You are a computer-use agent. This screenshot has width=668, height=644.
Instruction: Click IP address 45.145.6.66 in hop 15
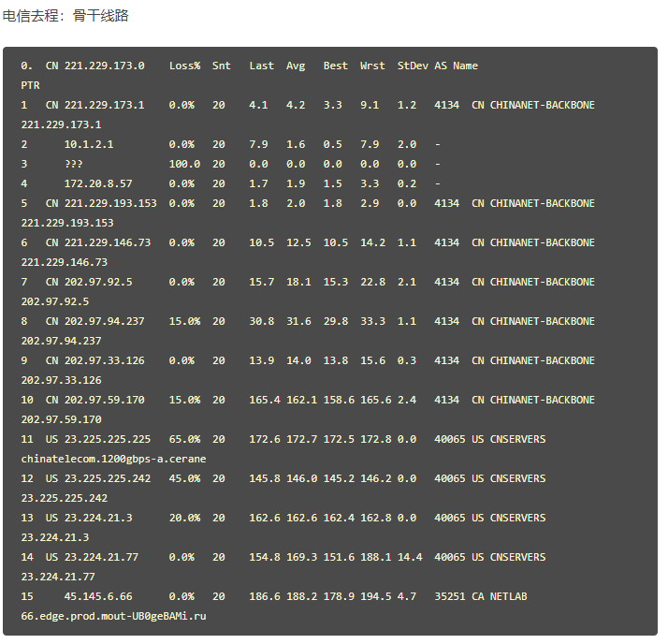pos(98,596)
